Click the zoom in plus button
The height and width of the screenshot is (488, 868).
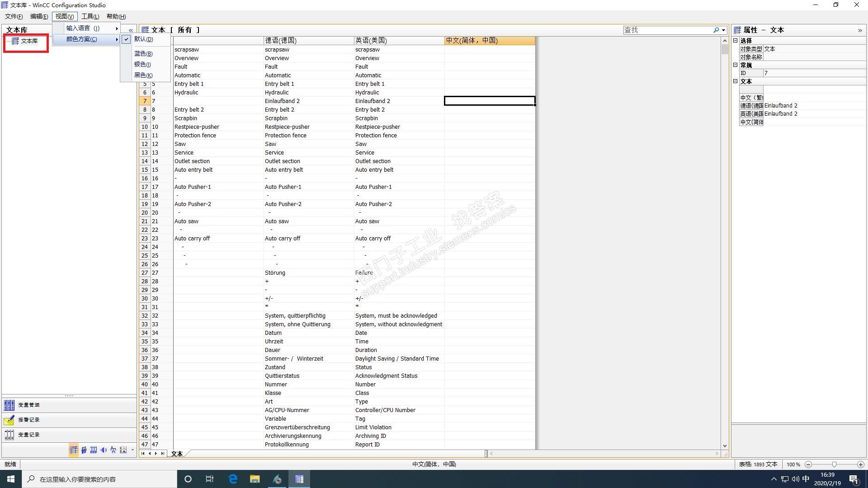click(860, 465)
